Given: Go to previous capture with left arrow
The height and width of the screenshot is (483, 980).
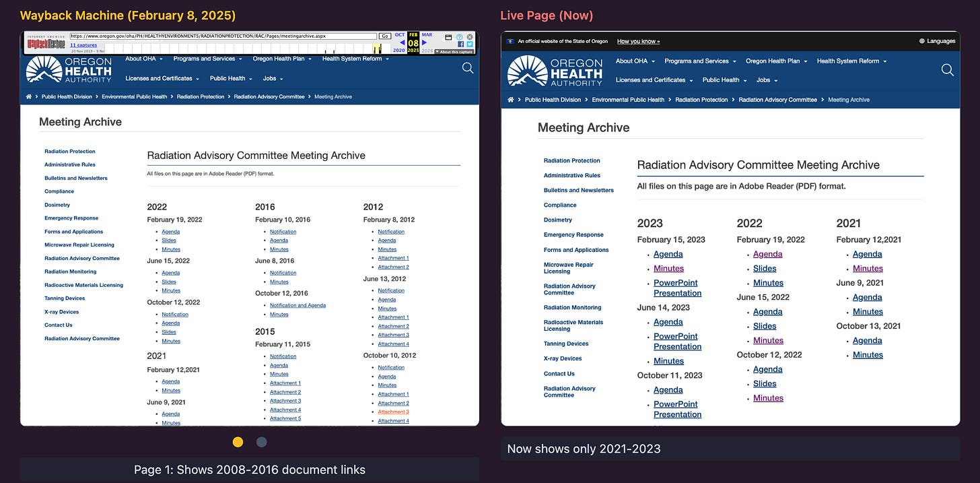Looking at the screenshot, I should 402,42.
